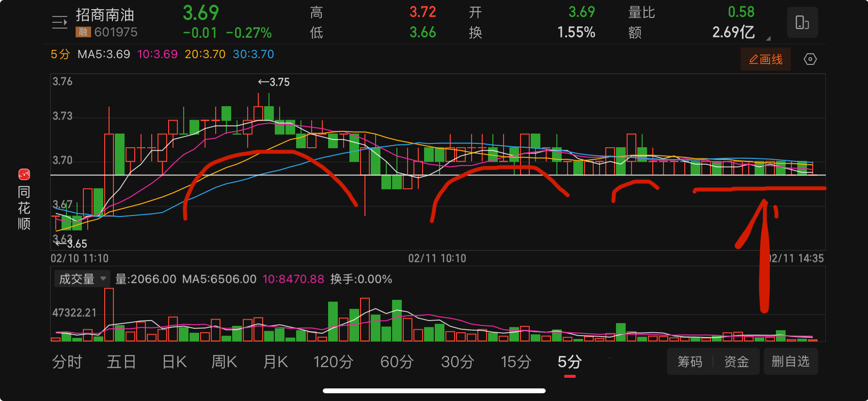Tap the stock code 601975

[x=116, y=32]
